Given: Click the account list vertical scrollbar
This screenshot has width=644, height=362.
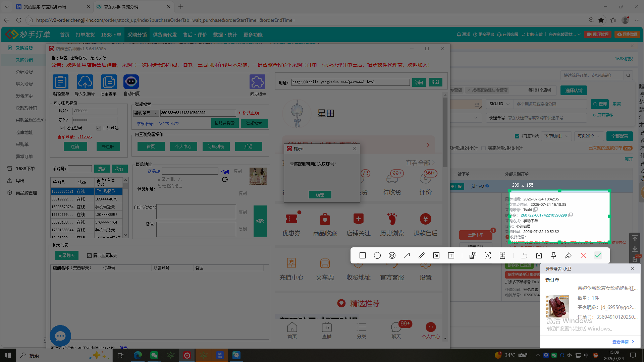Looking at the screenshot, I should point(125,207).
